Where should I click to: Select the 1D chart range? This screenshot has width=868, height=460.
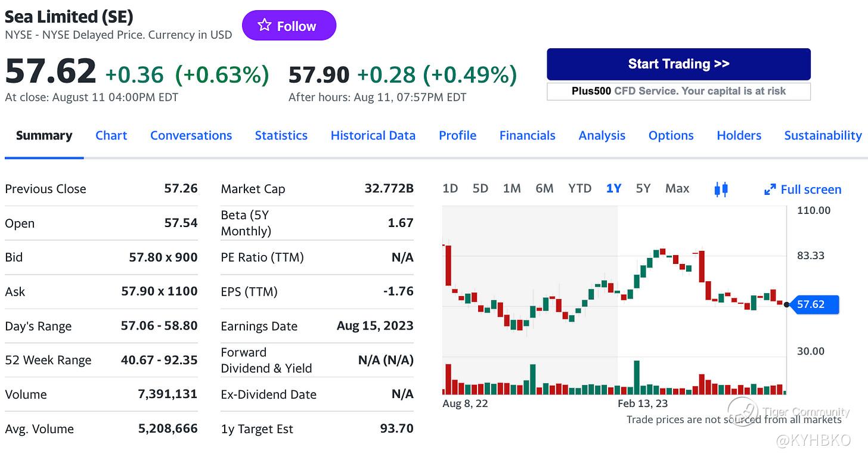450,188
